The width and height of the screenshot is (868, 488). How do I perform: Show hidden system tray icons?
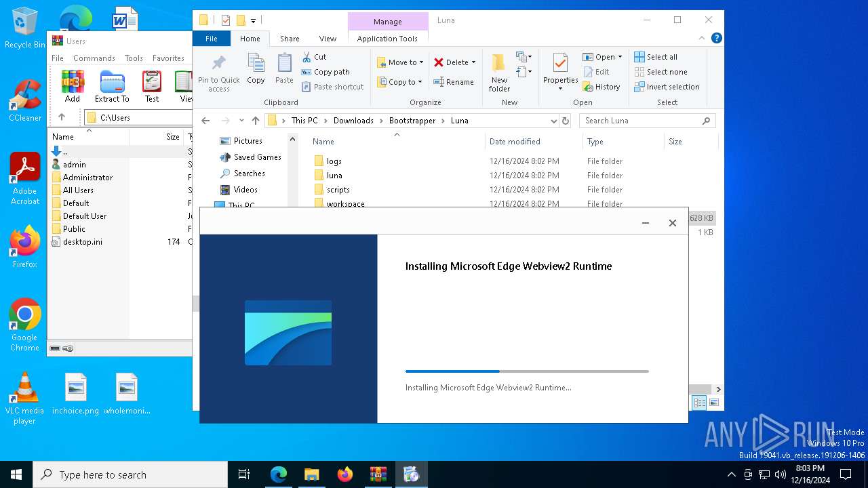click(731, 474)
